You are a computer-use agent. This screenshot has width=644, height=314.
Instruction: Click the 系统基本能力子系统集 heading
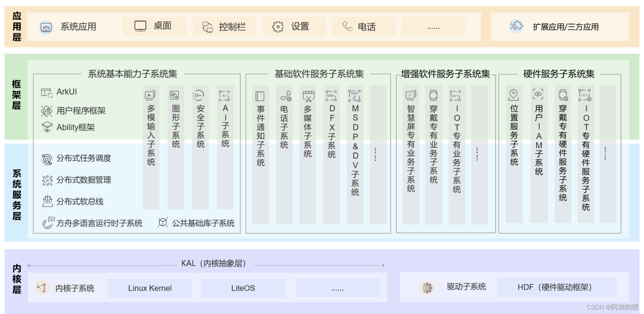[132, 74]
